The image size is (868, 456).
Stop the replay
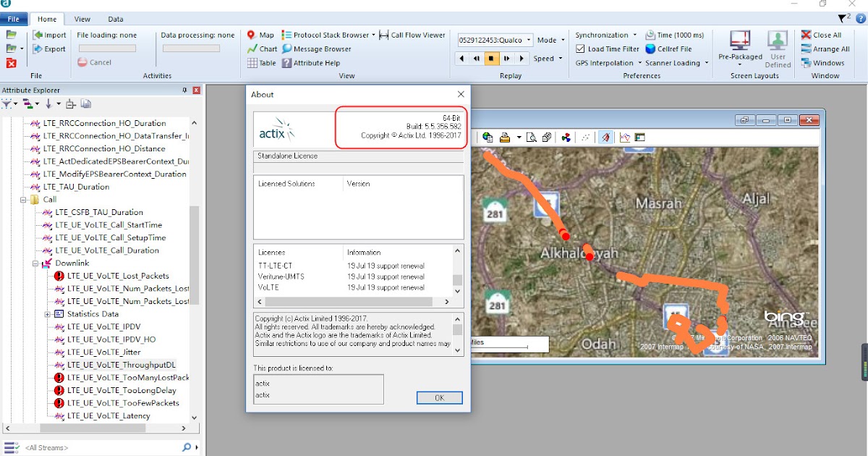[492, 59]
